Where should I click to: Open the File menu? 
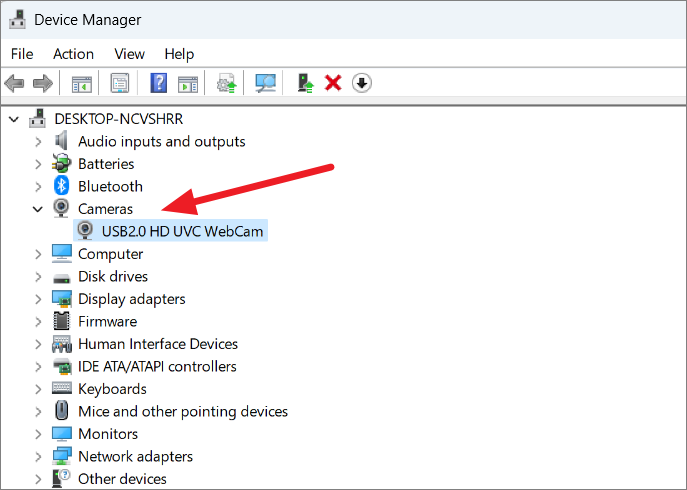point(22,54)
